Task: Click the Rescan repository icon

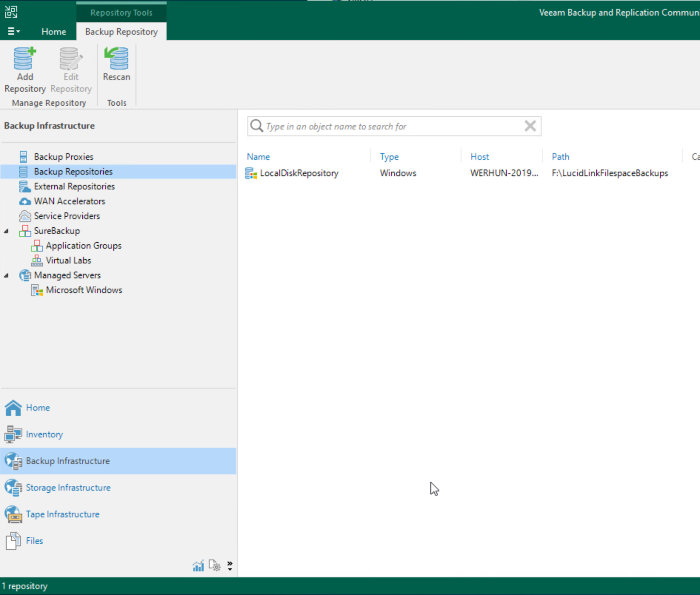Action: [116, 59]
